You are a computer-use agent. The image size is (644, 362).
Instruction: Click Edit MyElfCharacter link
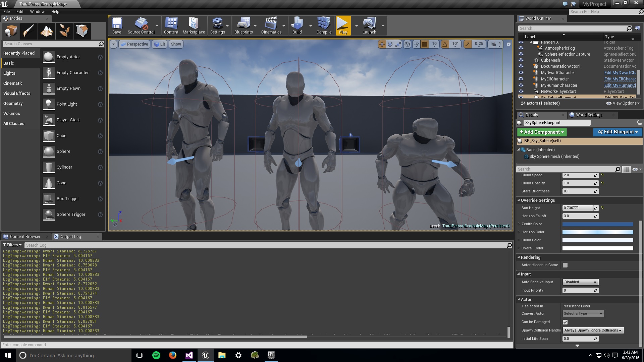click(620, 79)
